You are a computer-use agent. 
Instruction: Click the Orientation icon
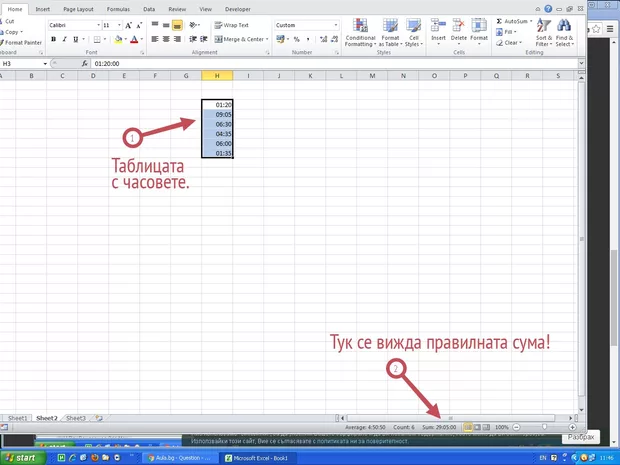coord(193,25)
